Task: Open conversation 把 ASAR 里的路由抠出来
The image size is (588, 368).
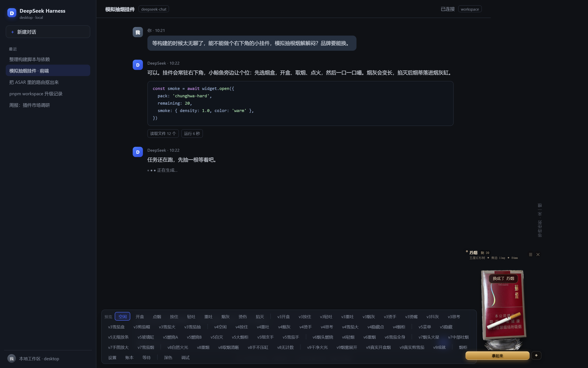Action: point(48,82)
